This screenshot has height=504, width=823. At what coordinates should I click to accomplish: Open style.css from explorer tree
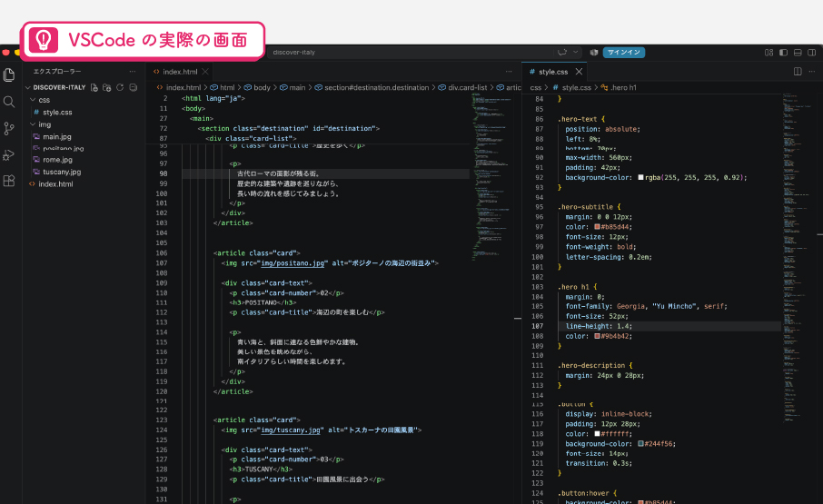pos(57,113)
